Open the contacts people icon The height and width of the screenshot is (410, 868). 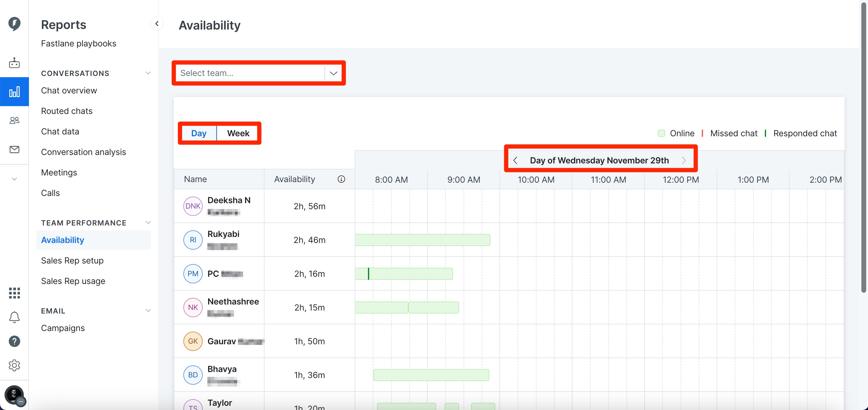point(14,120)
